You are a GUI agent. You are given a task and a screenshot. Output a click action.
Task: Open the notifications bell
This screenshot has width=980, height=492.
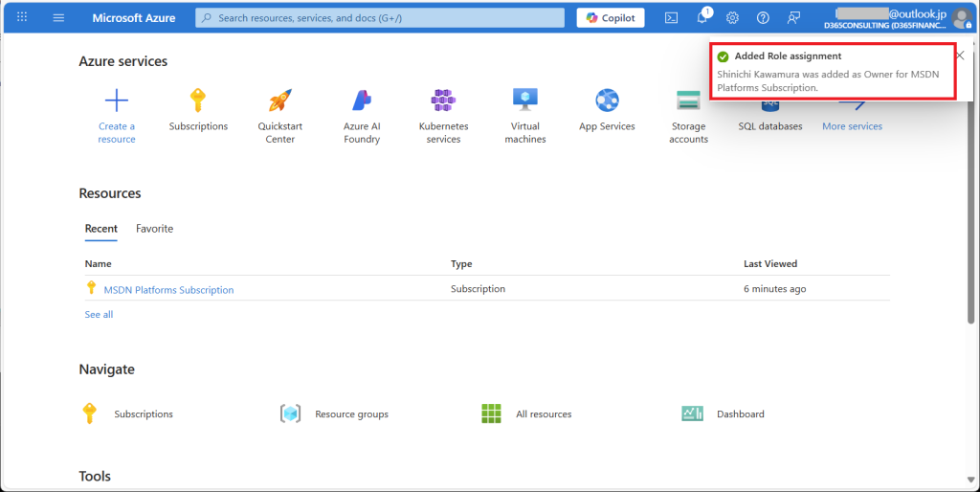(x=702, y=18)
